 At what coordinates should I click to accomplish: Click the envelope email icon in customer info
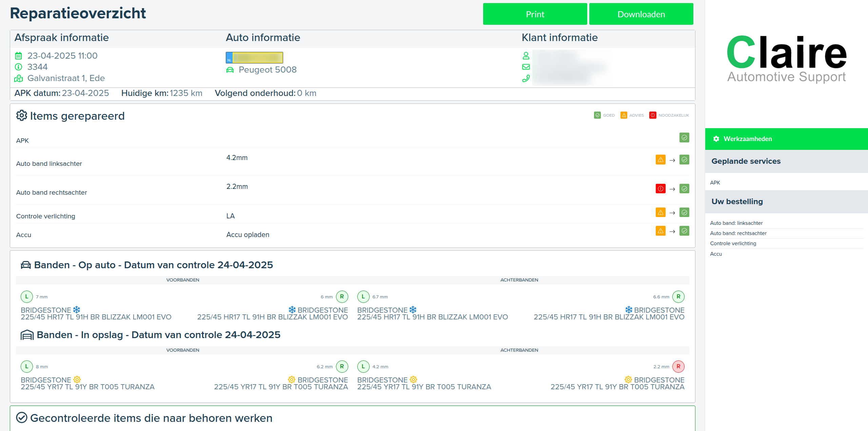tap(526, 67)
